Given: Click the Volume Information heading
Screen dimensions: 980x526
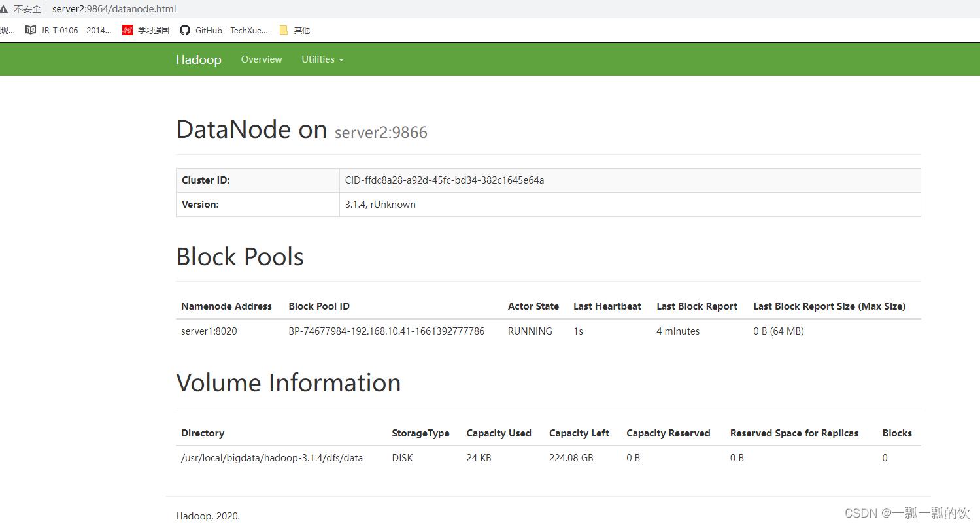Looking at the screenshot, I should tap(288, 383).
